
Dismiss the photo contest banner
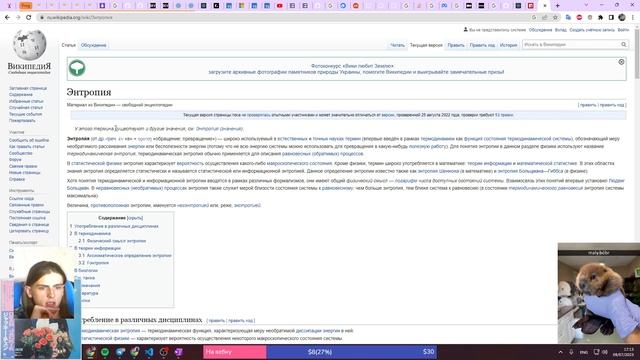point(621,62)
